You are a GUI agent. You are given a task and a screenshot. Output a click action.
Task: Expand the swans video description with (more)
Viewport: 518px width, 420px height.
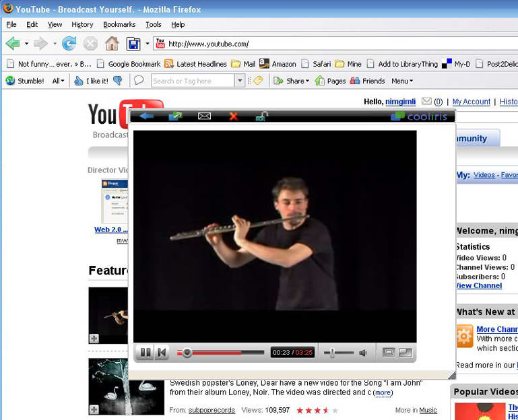[383, 392]
